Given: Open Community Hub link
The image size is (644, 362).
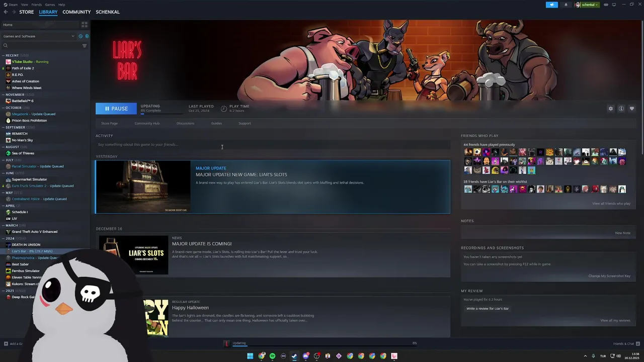Looking at the screenshot, I should pyautogui.click(x=147, y=123).
